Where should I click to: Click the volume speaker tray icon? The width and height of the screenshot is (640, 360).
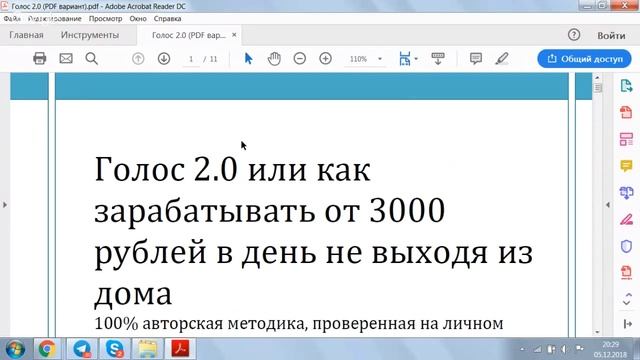pos(564,349)
